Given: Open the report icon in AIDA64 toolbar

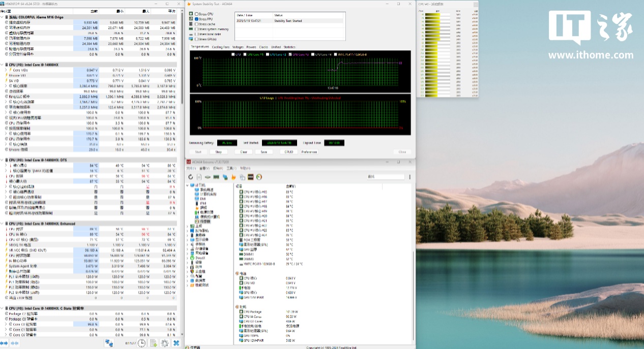Looking at the screenshot, I should 199,177.
